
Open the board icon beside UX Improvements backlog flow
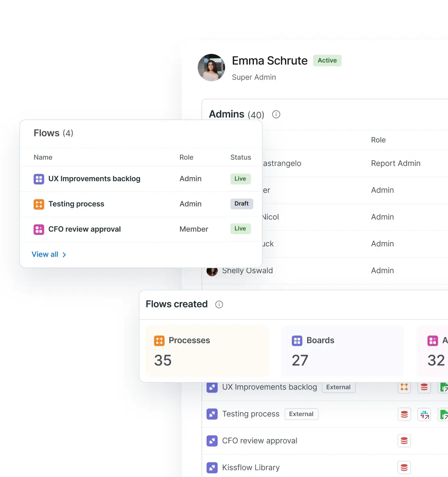[38, 179]
